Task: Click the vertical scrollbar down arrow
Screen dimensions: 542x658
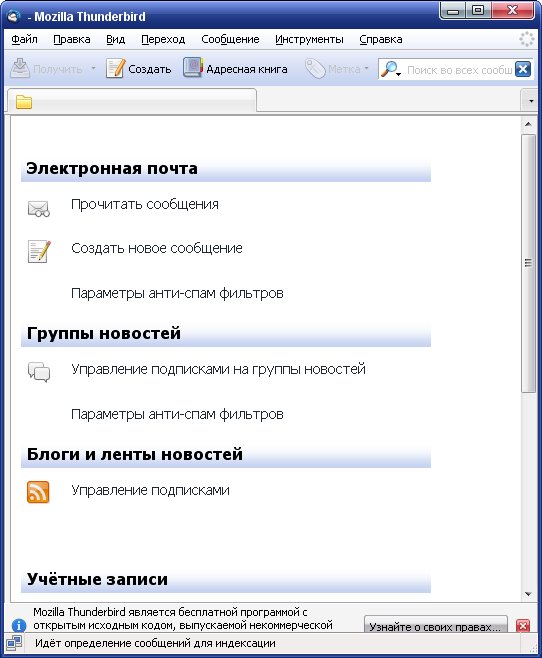Action: tap(528, 594)
